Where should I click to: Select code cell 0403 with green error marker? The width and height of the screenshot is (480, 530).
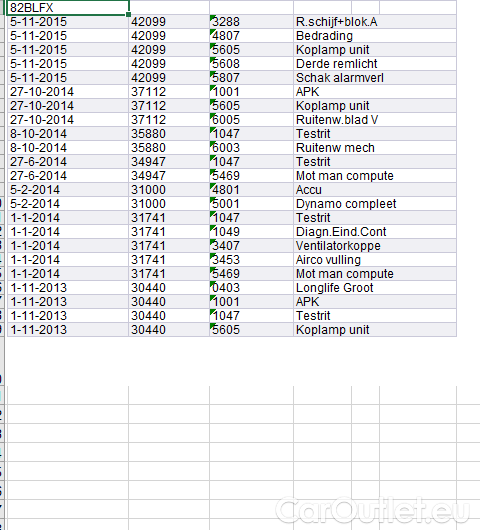coord(251,288)
